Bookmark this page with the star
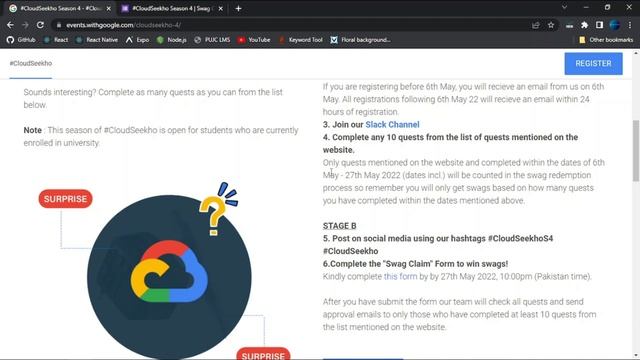The image size is (640, 360). tap(551, 25)
